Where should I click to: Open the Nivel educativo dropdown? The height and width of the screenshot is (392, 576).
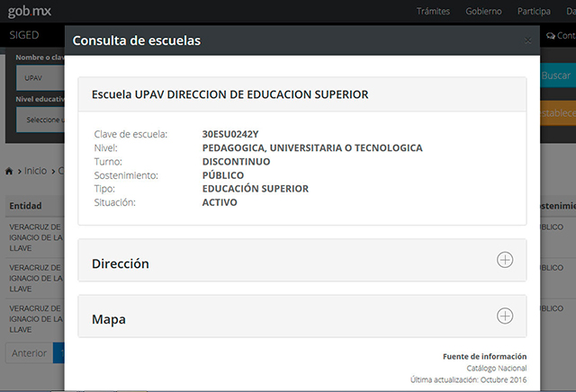coord(40,120)
